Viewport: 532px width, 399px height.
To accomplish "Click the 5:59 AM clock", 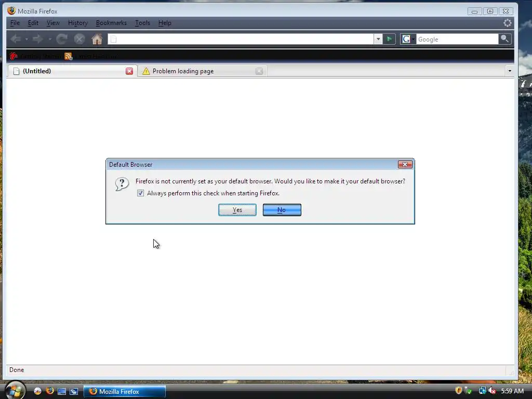I will pyautogui.click(x=512, y=391).
